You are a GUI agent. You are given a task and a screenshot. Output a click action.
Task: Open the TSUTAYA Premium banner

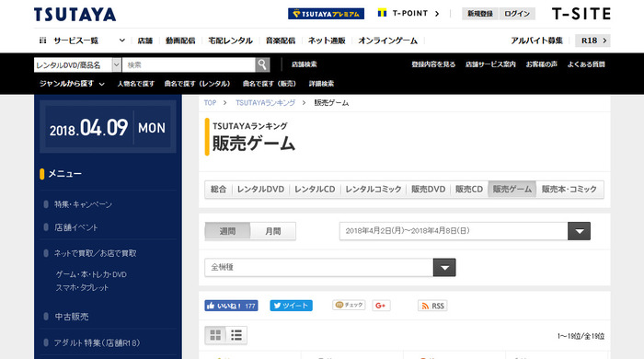(x=326, y=14)
